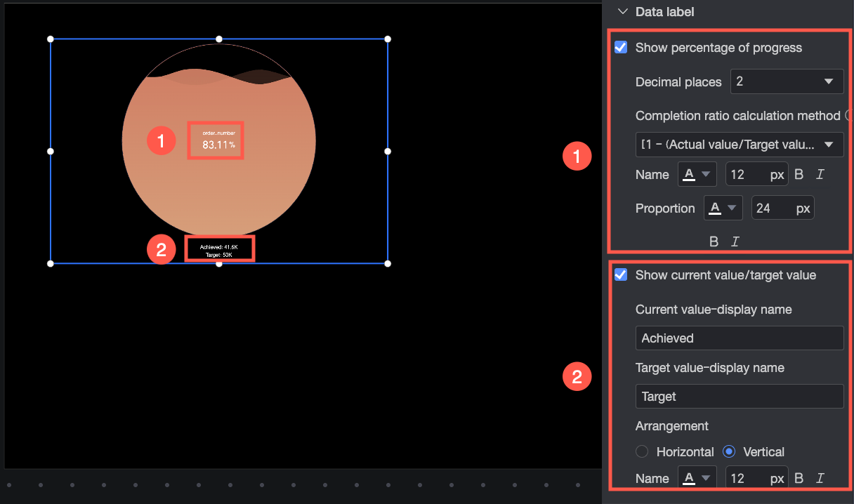Viewport: 854px width, 504px height.
Task: Click the middle-right selection handle
Action: pyautogui.click(x=388, y=151)
